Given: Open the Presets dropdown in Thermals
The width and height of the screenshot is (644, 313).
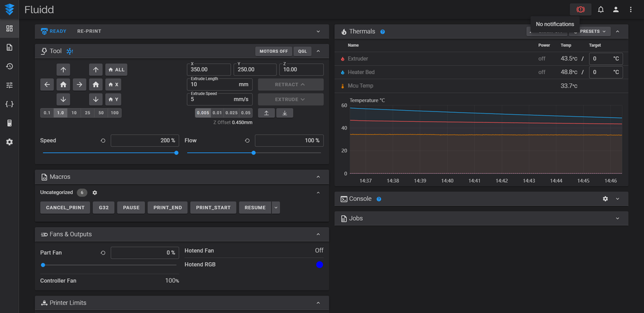Looking at the screenshot, I should coord(591,31).
